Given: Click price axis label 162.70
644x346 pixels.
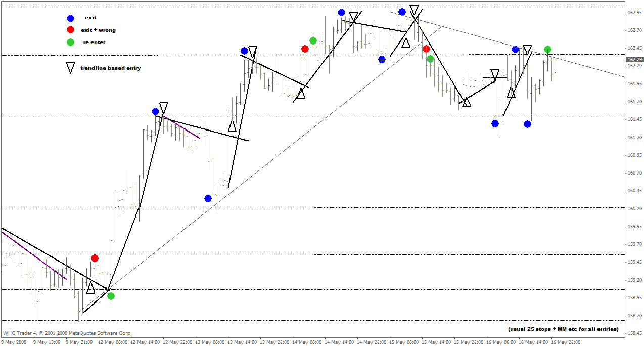Looking at the screenshot, I should point(634,30).
